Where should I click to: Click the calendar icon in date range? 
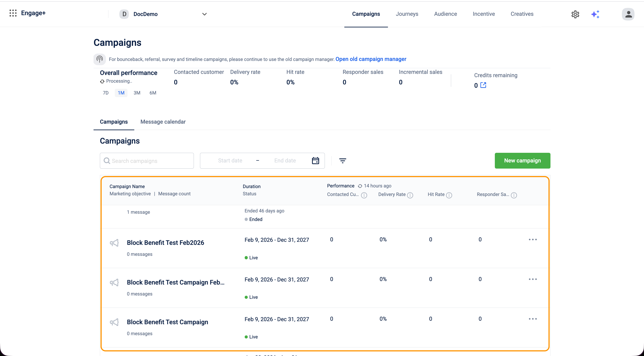coord(315,161)
